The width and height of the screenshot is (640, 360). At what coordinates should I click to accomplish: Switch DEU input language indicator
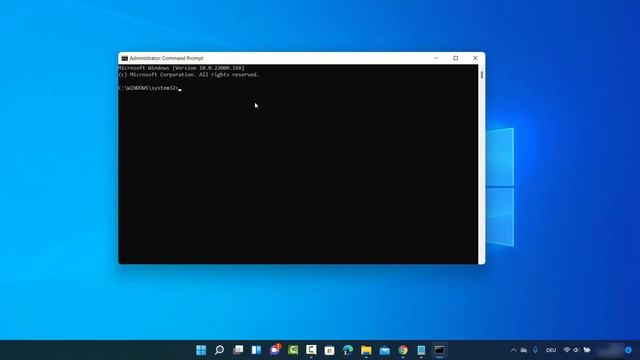(551, 350)
